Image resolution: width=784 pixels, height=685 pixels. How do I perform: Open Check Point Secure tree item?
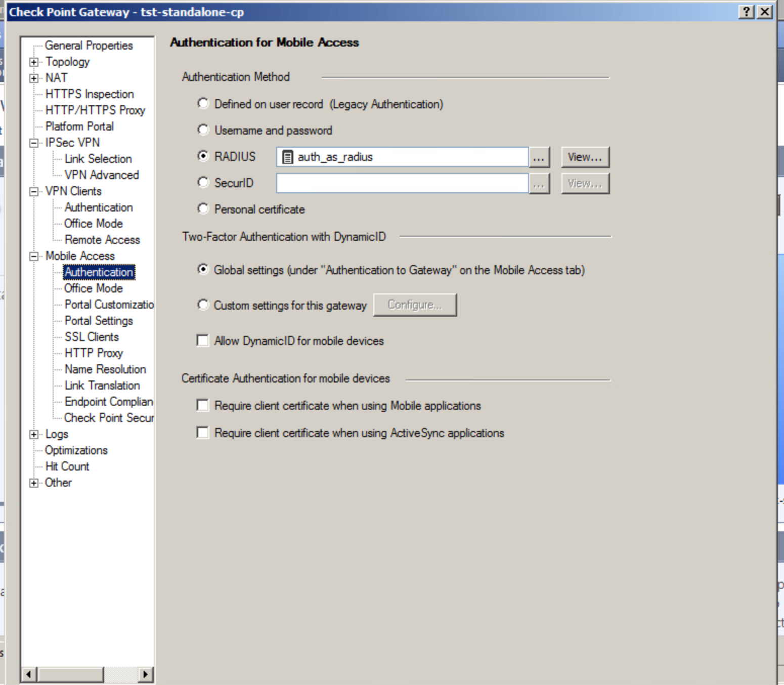pyautogui.click(x=109, y=418)
